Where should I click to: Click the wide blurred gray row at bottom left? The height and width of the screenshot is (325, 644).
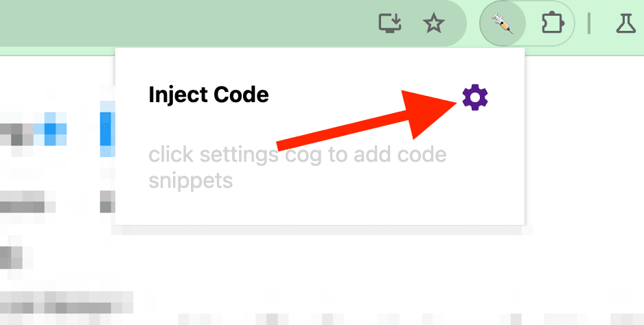[67, 302]
